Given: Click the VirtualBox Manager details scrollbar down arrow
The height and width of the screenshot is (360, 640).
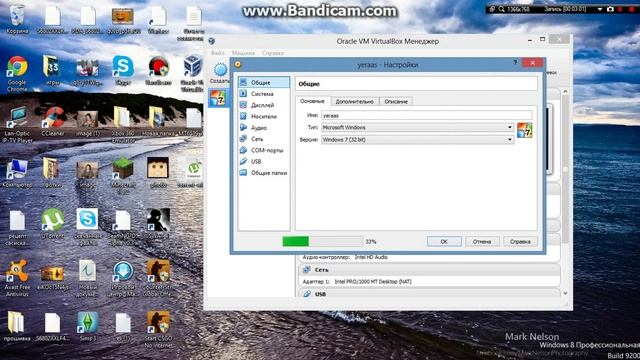Looking at the screenshot, I should click(565, 293).
